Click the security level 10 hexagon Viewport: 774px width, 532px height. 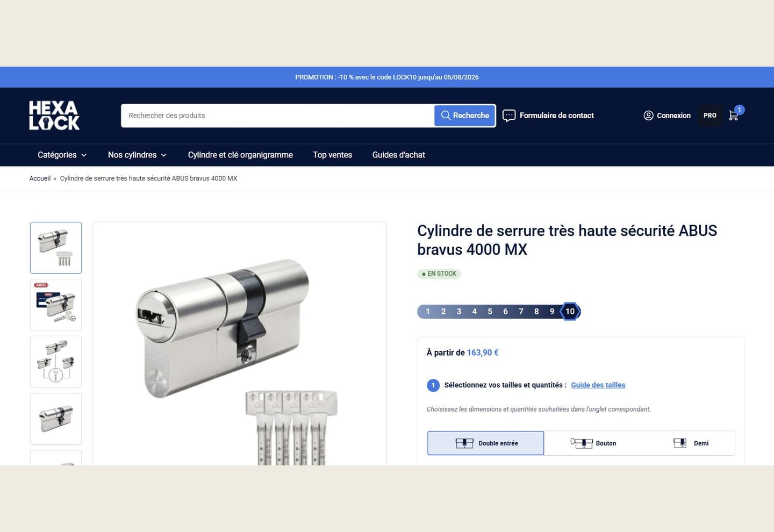click(570, 312)
